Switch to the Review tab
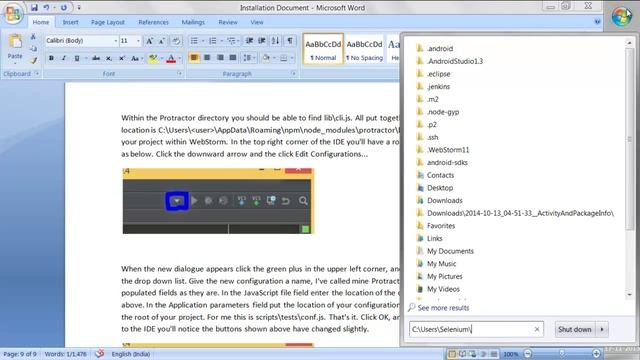 pyautogui.click(x=228, y=22)
